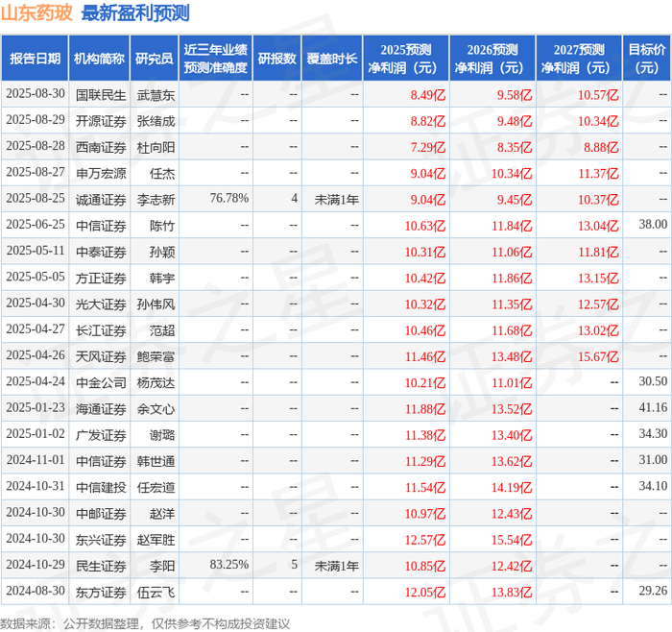Click analyst name 李志新
The height and width of the screenshot is (632, 672).
156,200
